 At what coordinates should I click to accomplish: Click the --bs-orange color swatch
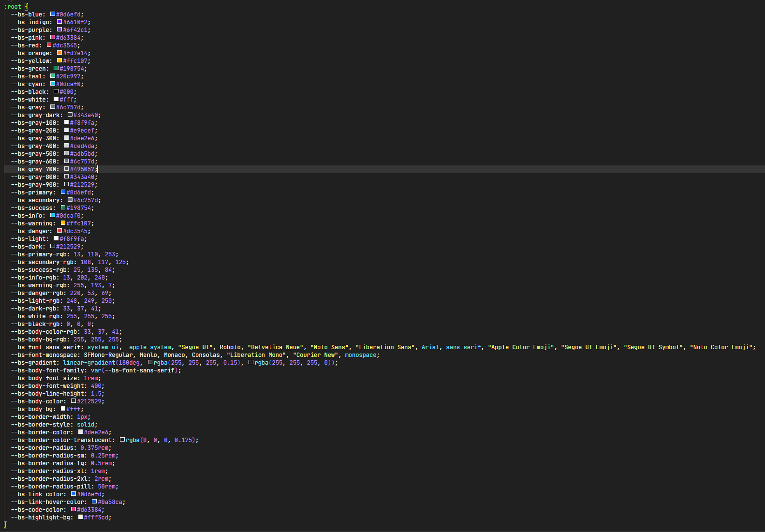[59, 53]
